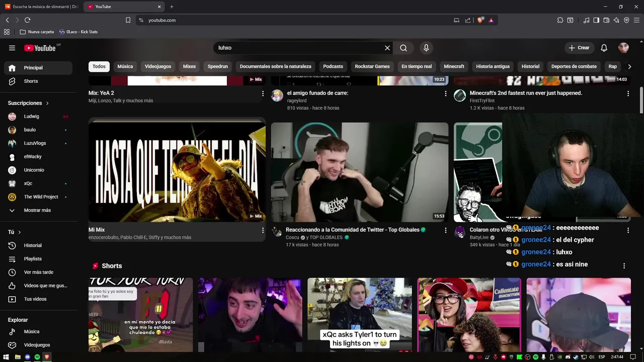Open the YouTube hamburger guide menu
The width and height of the screenshot is (644, 362).
[x=12, y=48]
